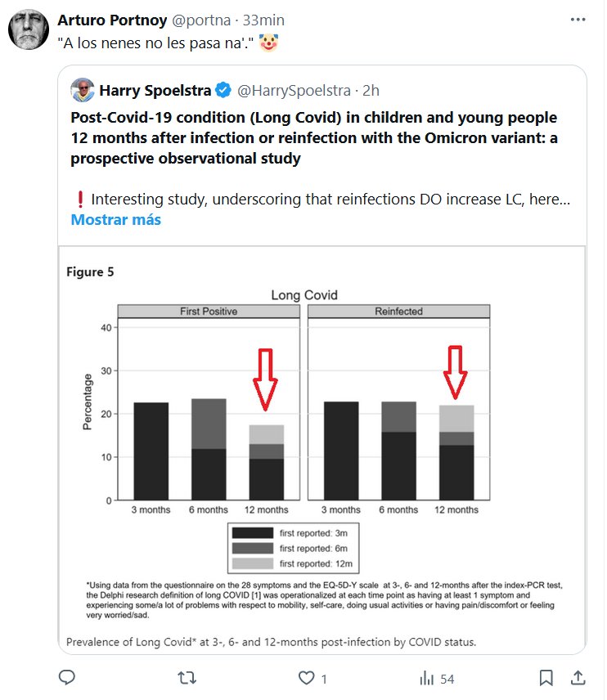Bookmark this tweet
This screenshot has width=607, height=700.
pyautogui.click(x=546, y=678)
